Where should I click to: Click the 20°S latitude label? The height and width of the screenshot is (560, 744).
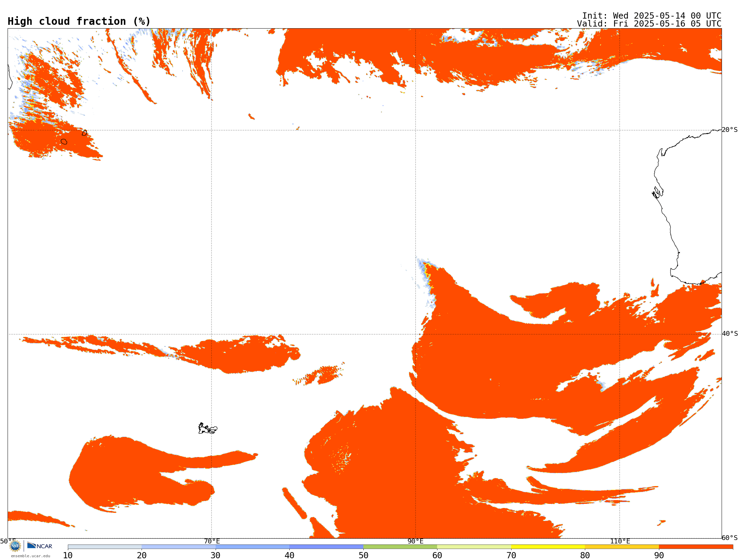click(x=730, y=129)
